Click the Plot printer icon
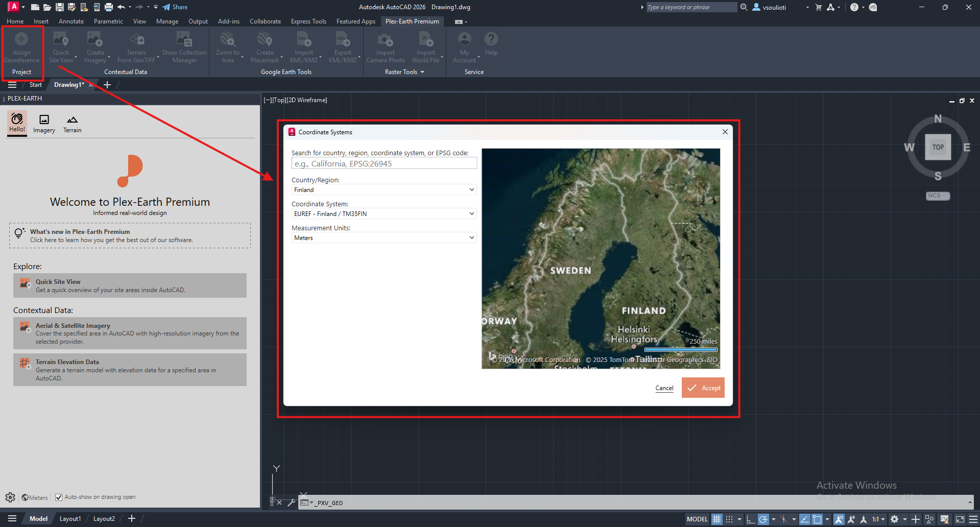Image resolution: width=980 pixels, height=527 pixels. 108,7
